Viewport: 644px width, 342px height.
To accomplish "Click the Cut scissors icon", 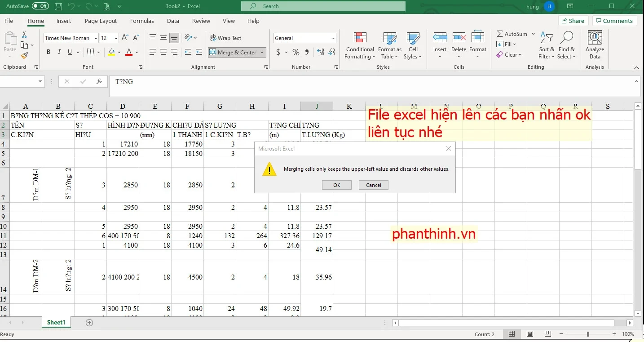I will pos(24,35).
